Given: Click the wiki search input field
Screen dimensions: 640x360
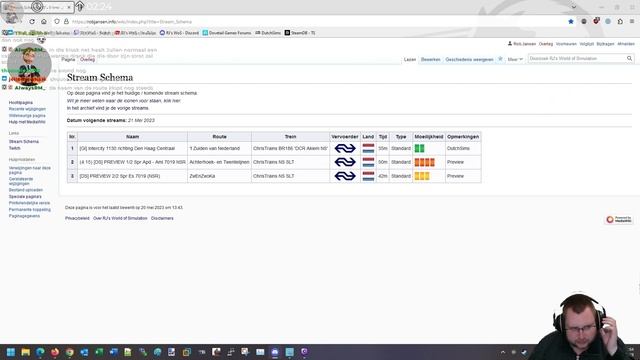Looking at the screenshot, I should pos(577,59).
